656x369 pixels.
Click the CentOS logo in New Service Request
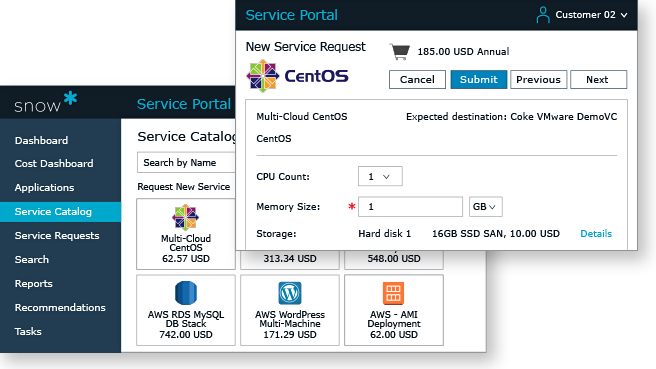coord(297,76)
